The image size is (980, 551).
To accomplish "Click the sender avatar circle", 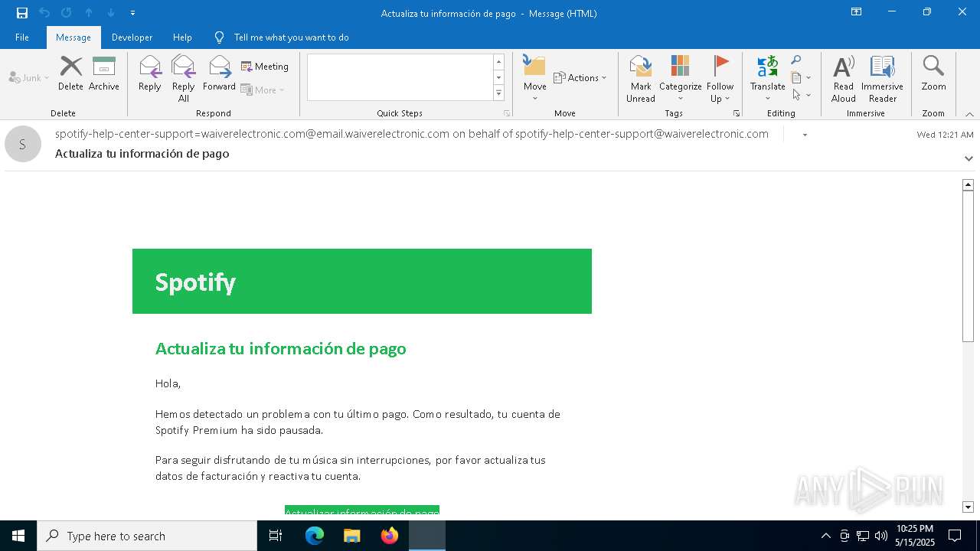I will [23, 144].
